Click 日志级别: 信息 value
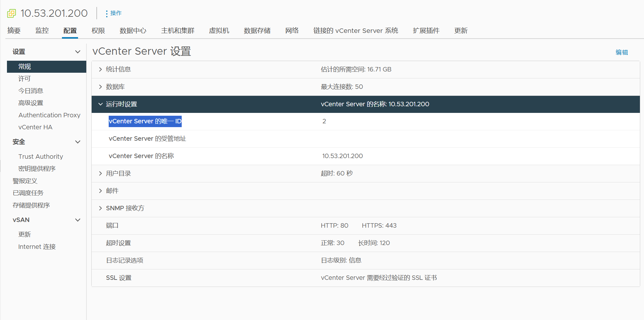Image resolution: width=644 pixels, height=320 pixels. tap(341, 260)
